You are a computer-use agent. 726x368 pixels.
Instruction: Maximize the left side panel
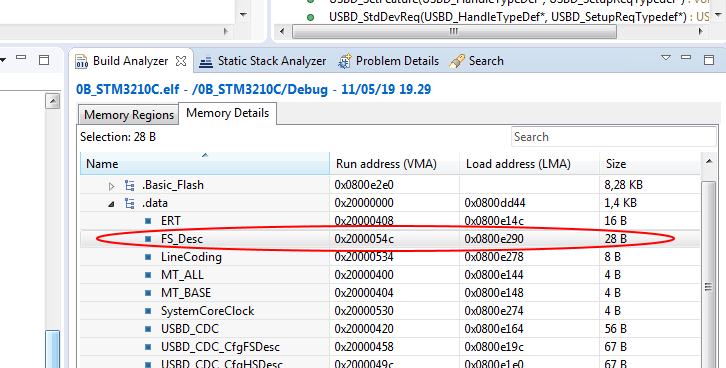tap(44, 60)
